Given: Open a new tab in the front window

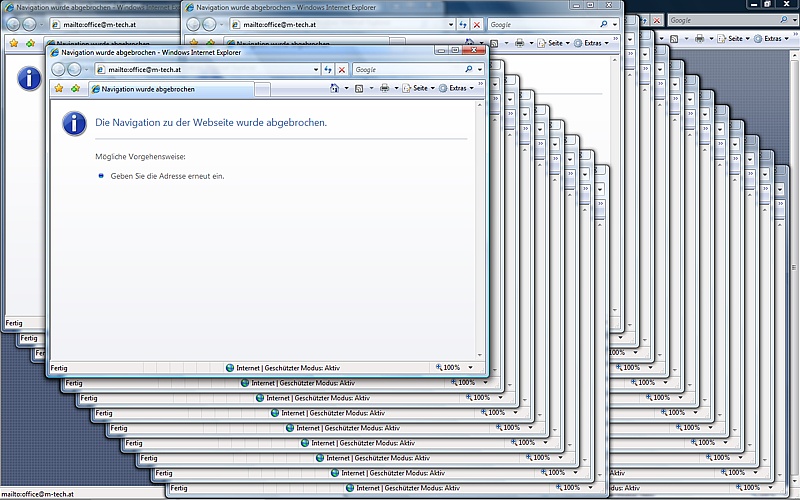Looking at the screenshot, I should (262, 89).
